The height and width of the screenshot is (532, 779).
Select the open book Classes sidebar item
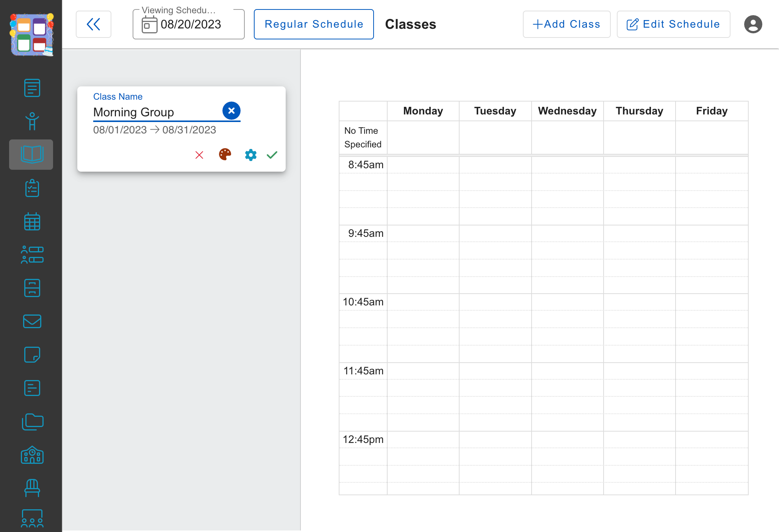click(x=31, y=155)
